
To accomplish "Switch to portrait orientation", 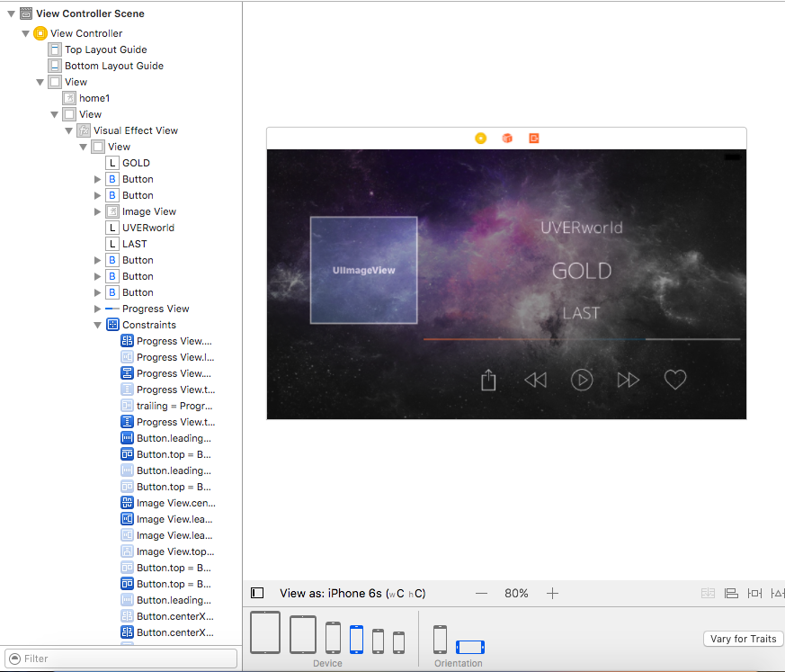I will [x=440, y=639].
